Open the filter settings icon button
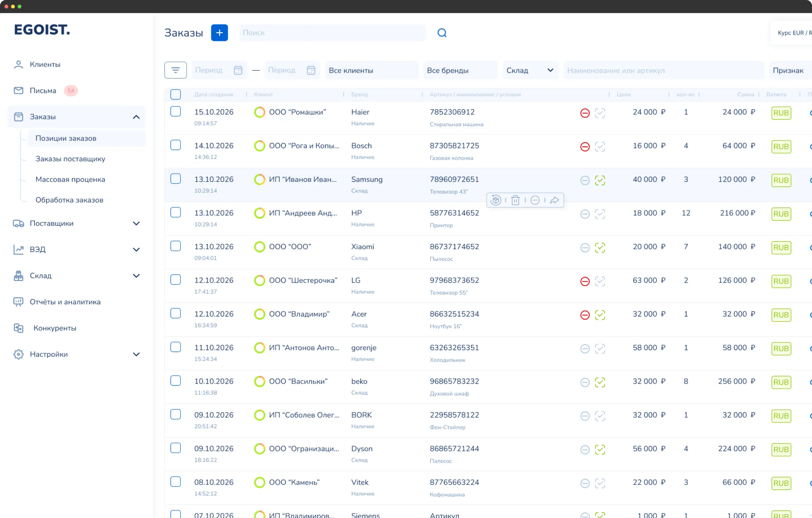 [176, 70]
